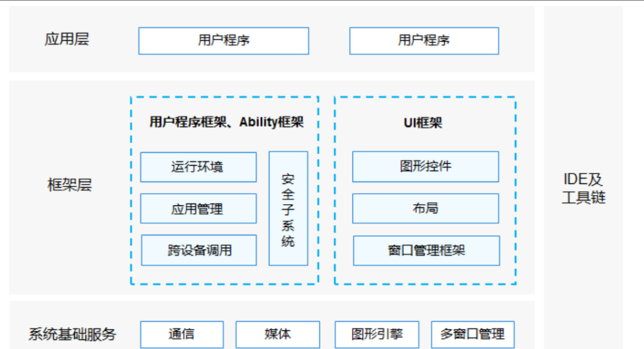The height and width of the screenshot is (349, 644).
Task: Select the 运行环境 box
Action: coord(198,167)
